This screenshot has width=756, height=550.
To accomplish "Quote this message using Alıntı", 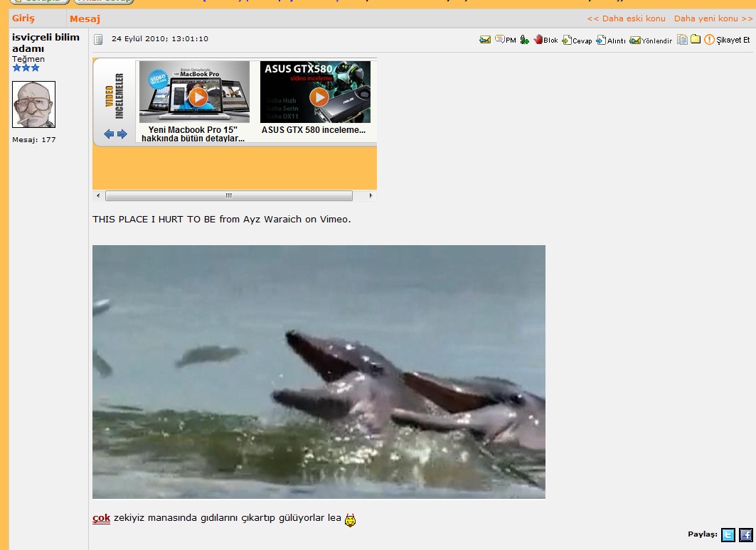I will click(610, 40).
